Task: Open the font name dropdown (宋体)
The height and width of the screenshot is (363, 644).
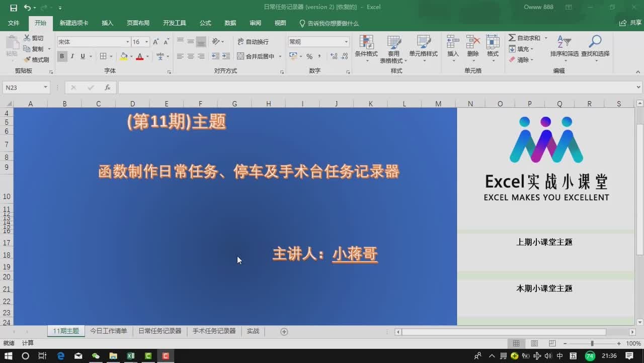Action: [127, 42]
